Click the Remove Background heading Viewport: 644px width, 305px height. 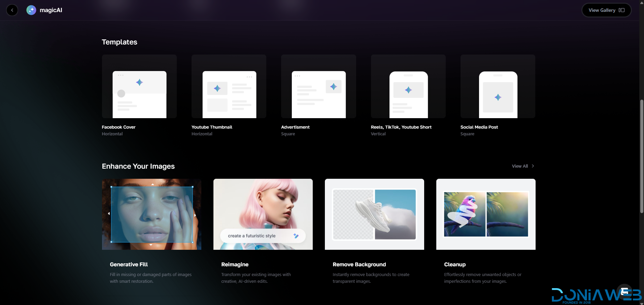click(359, 265)
